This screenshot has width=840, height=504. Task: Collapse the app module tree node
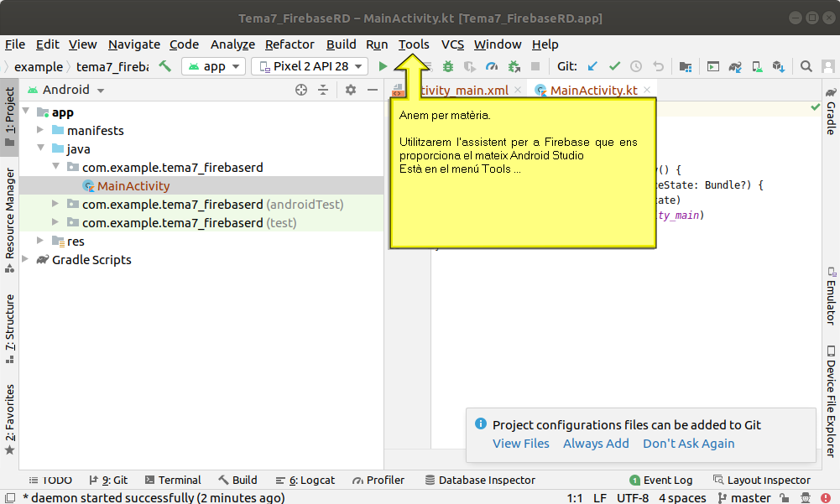pyautogui.click(x=26, y=112)
